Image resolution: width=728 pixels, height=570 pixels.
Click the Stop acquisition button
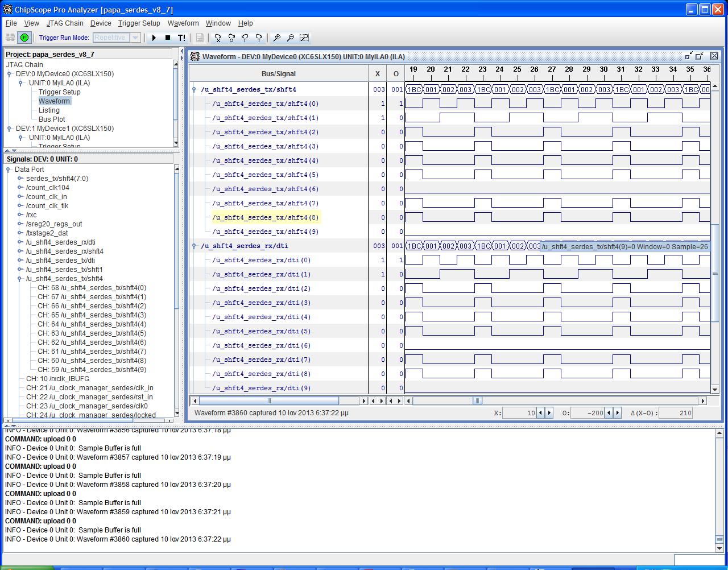point(168,38)
